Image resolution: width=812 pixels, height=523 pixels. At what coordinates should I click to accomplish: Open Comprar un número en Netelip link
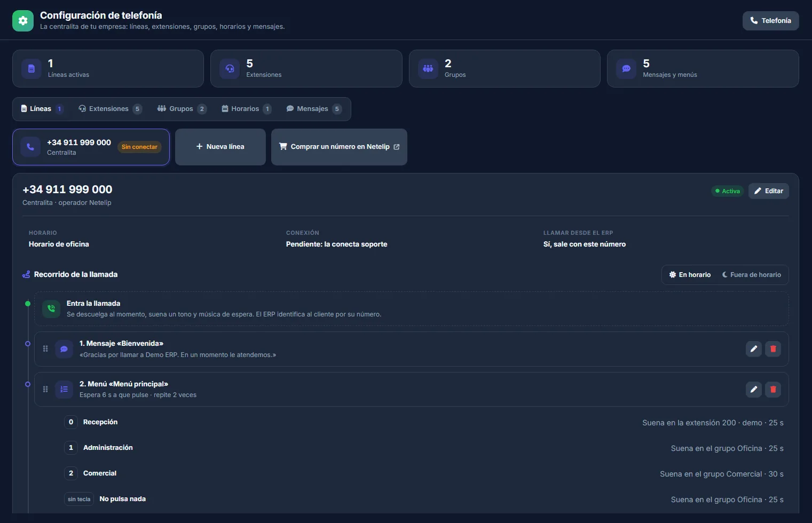[x=339, y=147]
